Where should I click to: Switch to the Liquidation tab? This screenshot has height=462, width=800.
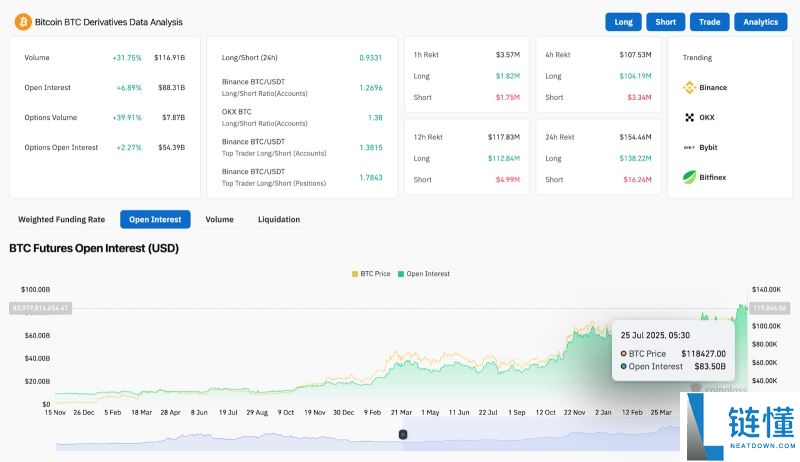pos(279,219)
